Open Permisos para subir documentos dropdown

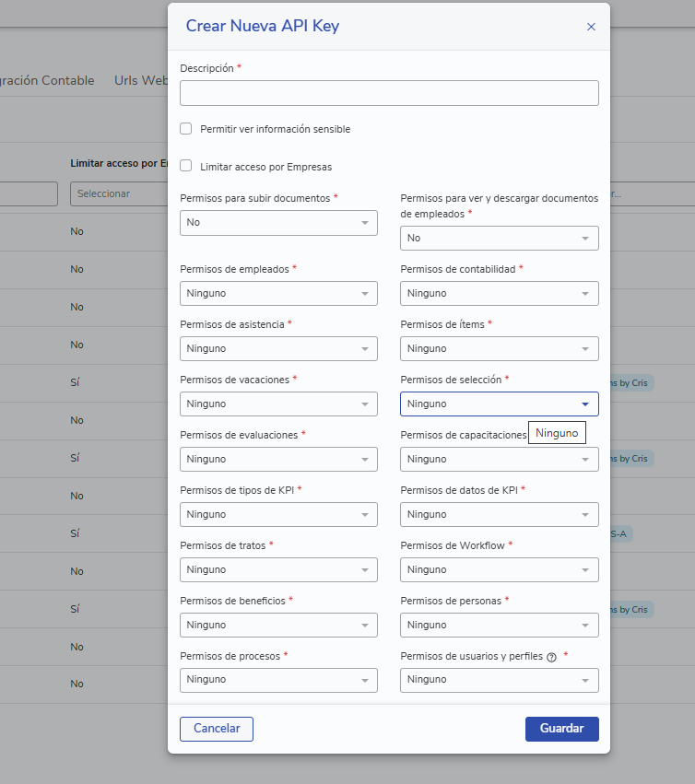point(278,223)
